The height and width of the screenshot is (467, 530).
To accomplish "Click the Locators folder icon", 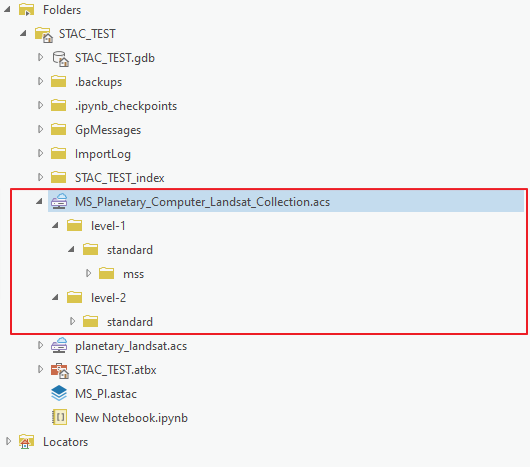I will [x=26, y=442].
